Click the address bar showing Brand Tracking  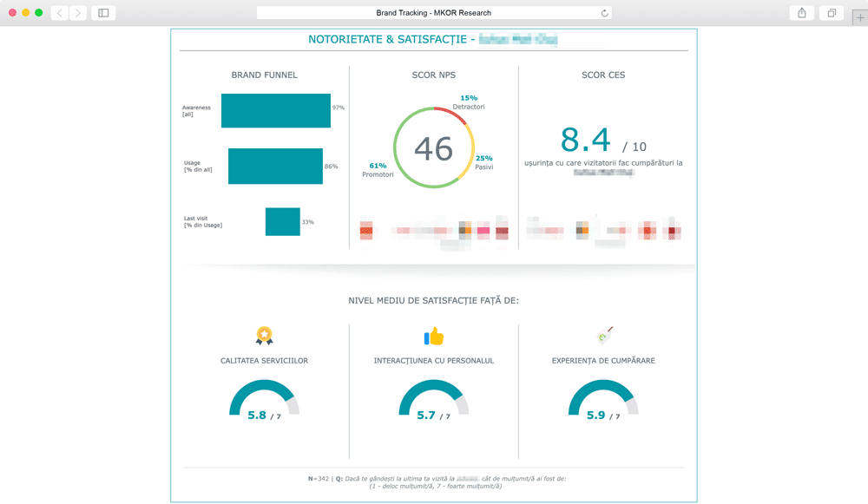(x=434, y=13)
